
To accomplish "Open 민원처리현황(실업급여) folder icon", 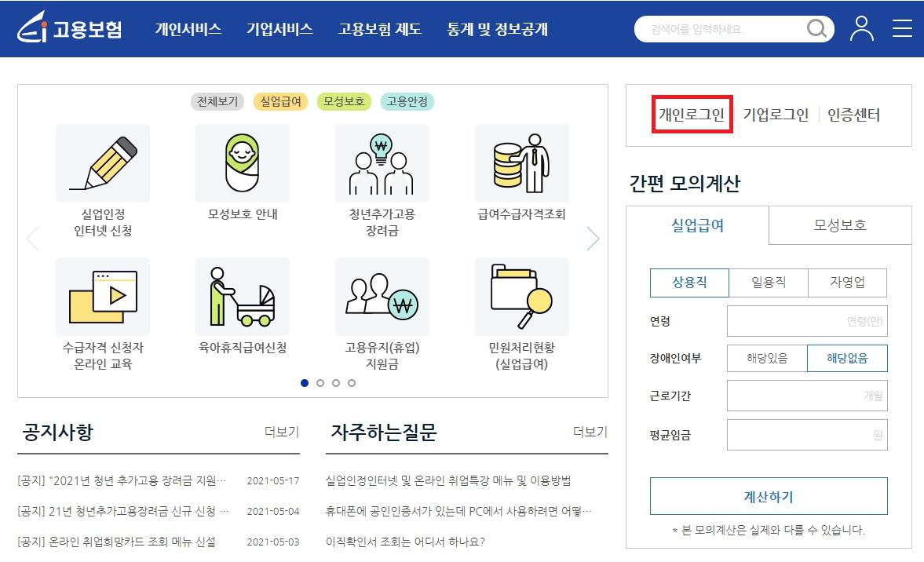I will pos(521,297).
